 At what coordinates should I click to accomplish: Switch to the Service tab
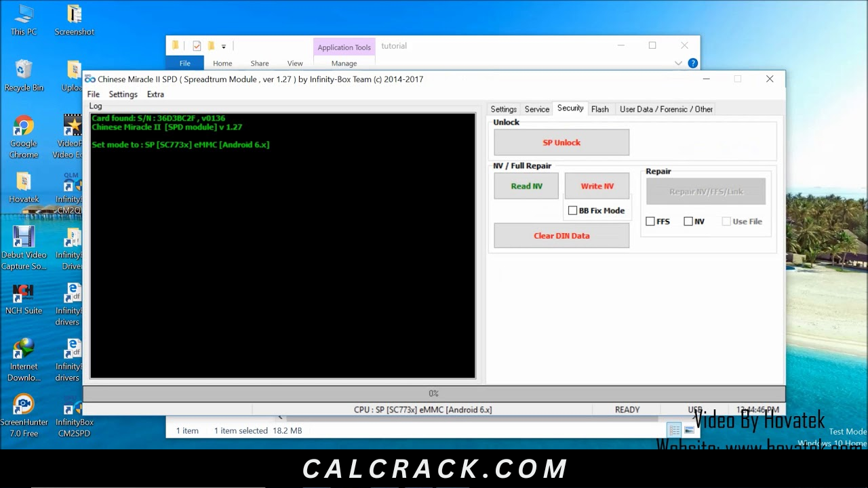click(536, 109)
